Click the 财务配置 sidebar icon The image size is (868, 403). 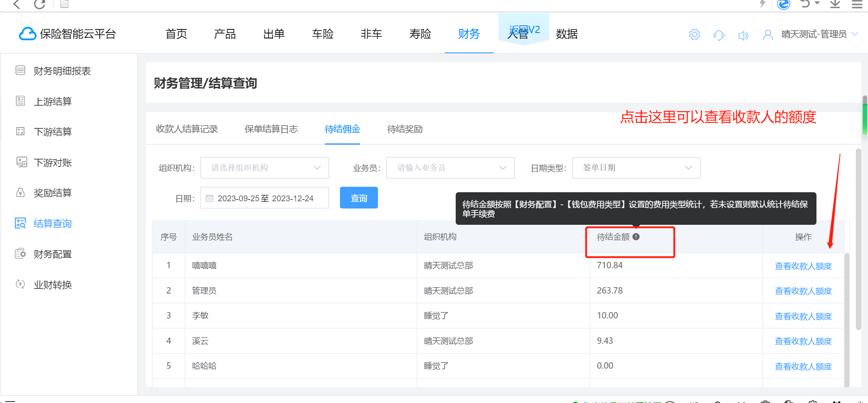[x=20, y=253]
